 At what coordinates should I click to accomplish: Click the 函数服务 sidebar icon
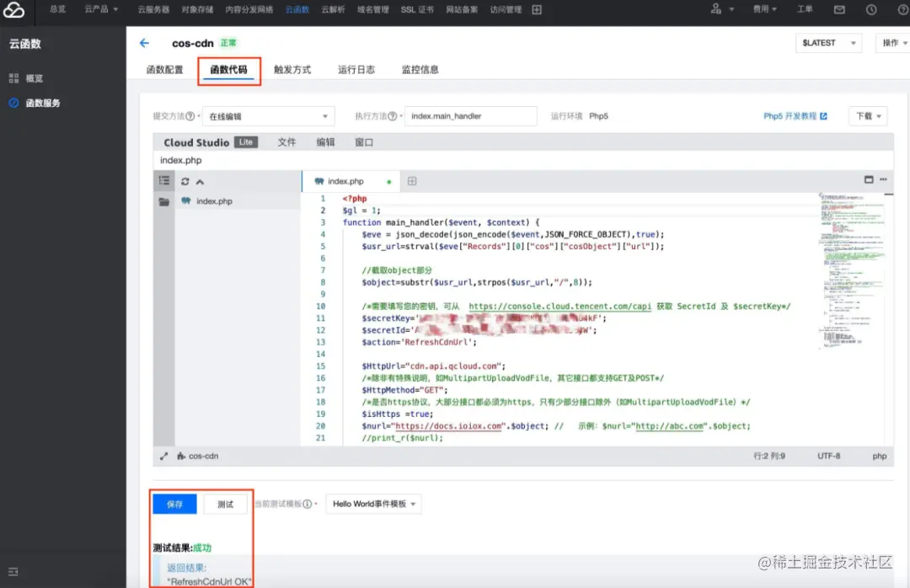[14, 103]
